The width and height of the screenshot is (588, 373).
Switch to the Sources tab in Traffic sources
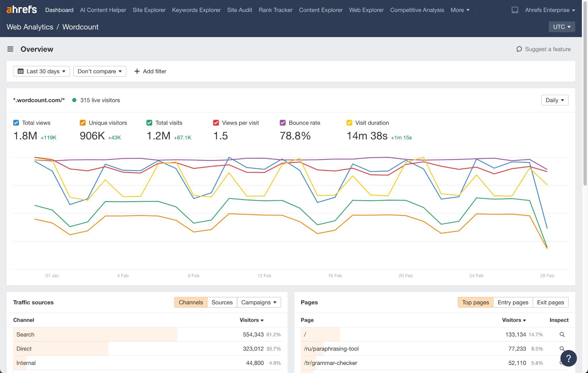(222, 302)
